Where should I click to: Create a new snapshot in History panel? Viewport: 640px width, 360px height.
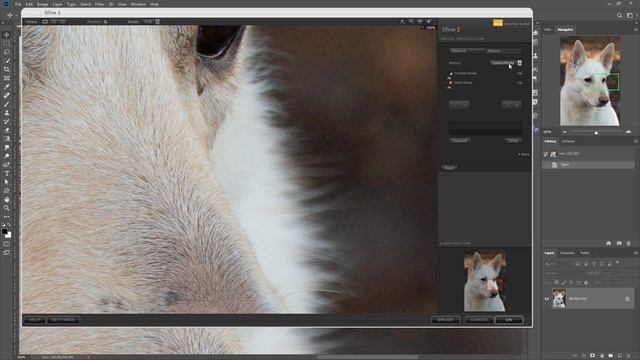619,243
